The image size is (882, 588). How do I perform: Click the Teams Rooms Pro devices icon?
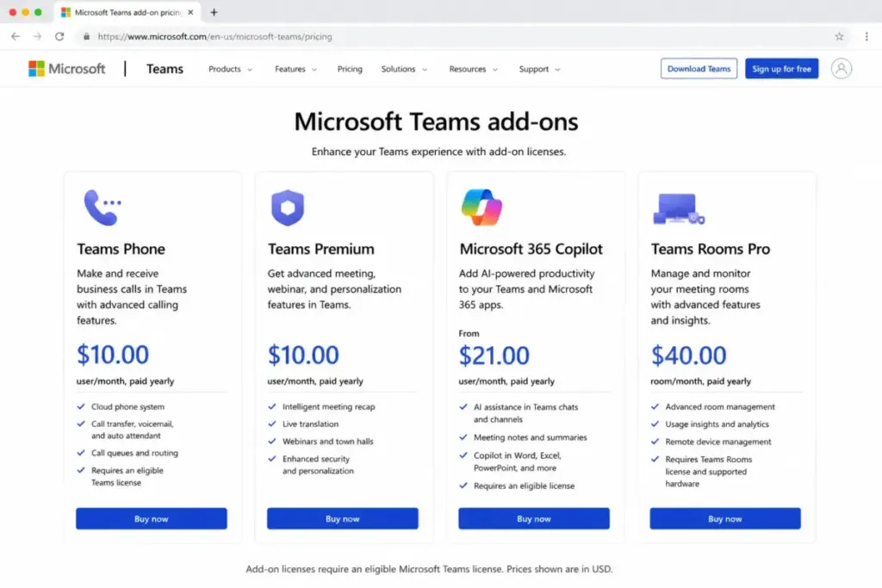click(679, 209)
